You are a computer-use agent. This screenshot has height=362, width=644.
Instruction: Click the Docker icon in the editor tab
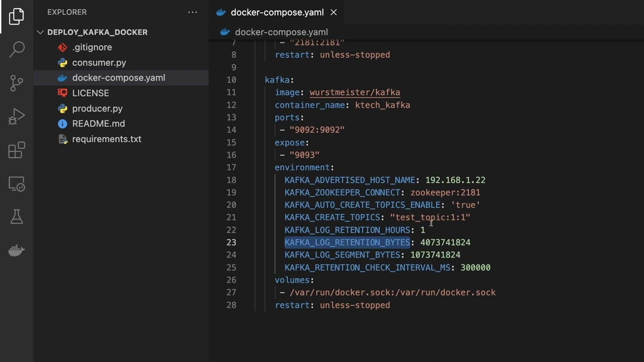tap(221, 13)
